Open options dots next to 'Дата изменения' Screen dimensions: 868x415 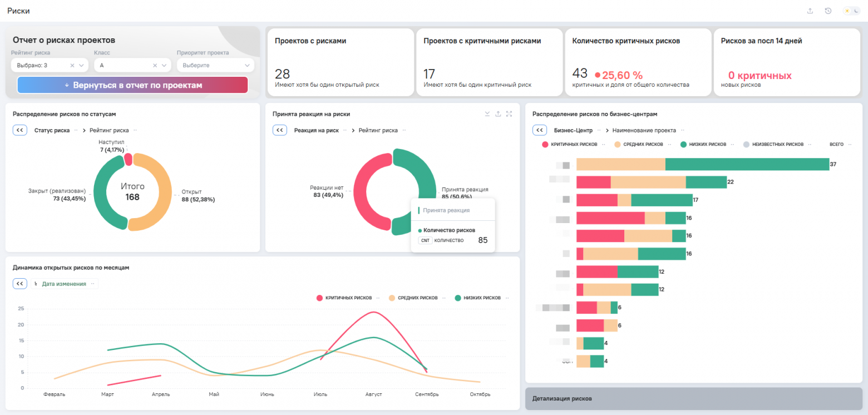point(92,284)
